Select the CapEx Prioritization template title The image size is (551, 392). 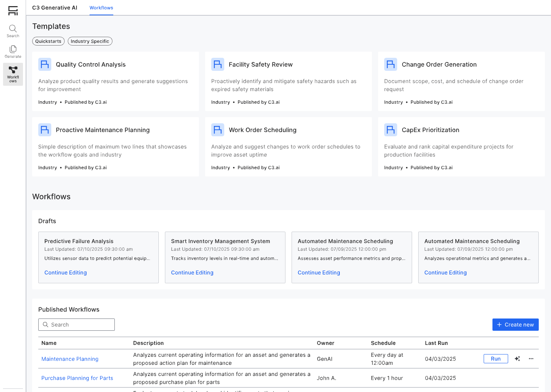[x=430, y=130]
